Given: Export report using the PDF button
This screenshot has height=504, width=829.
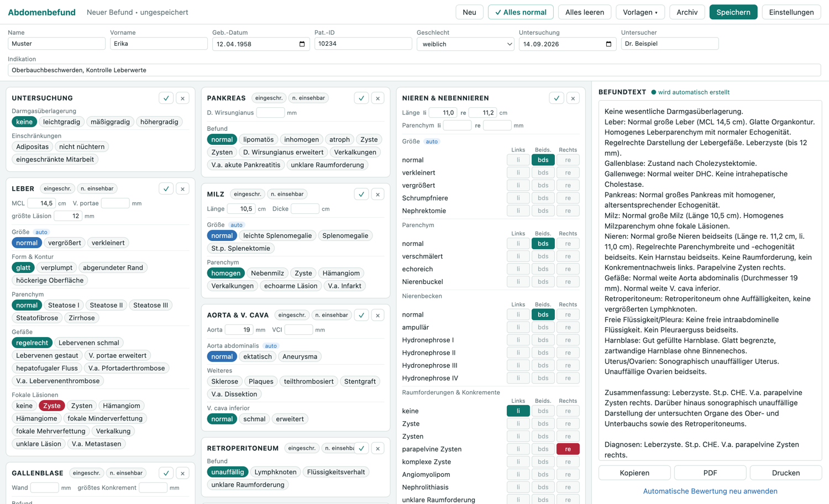Looking at the screenshot, I should [710, 473].
